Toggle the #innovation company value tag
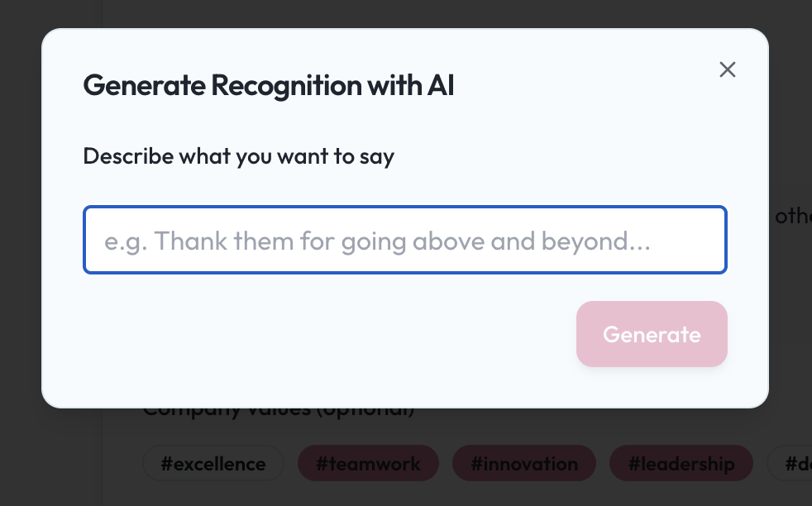This screenshot has height=506, width=812. click(523, 464)
